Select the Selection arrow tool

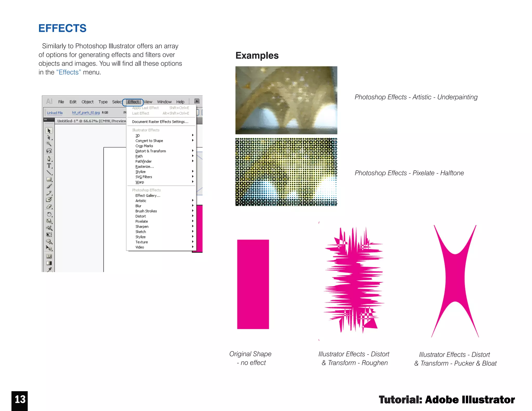(49, 131)
